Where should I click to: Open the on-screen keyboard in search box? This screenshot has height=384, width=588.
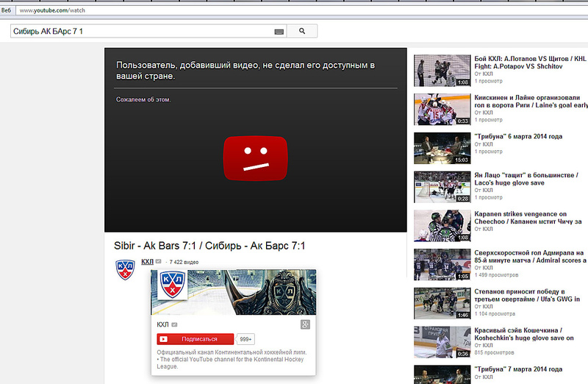279,32
